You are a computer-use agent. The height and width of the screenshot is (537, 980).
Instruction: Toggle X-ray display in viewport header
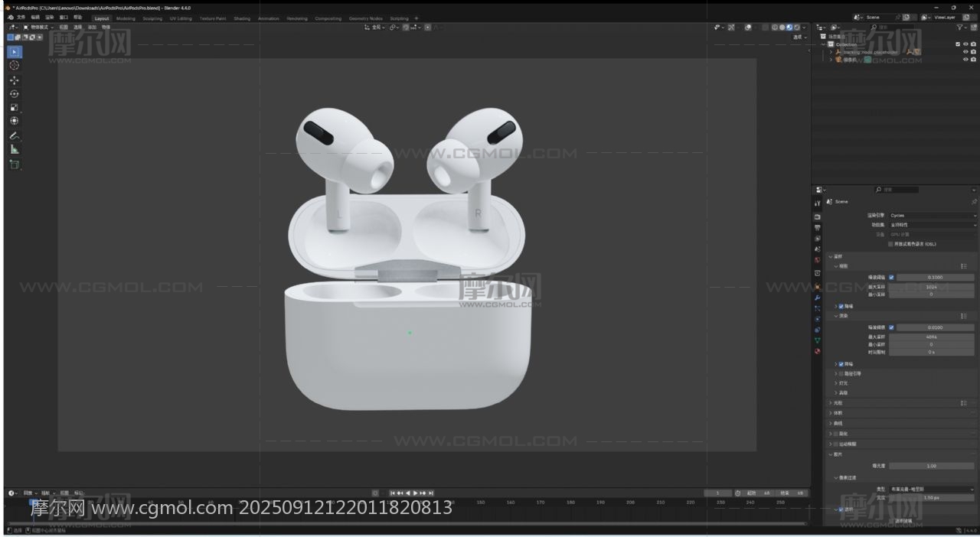coord(766,28)
